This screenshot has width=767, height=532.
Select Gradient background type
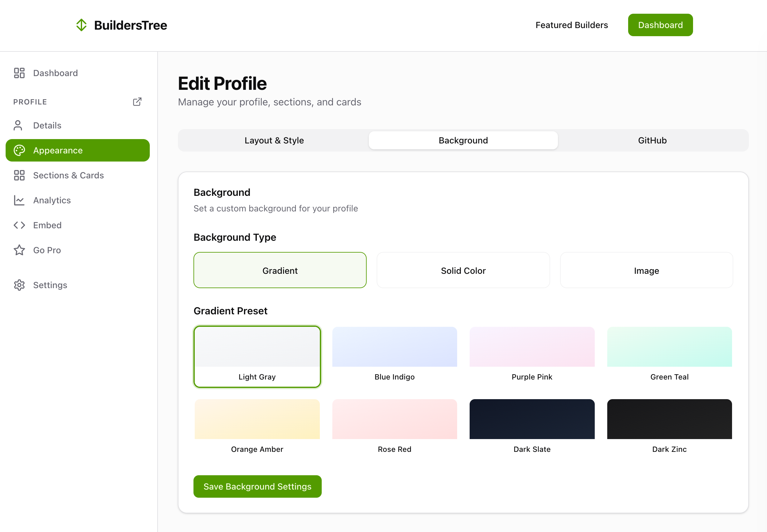[280, 270]
